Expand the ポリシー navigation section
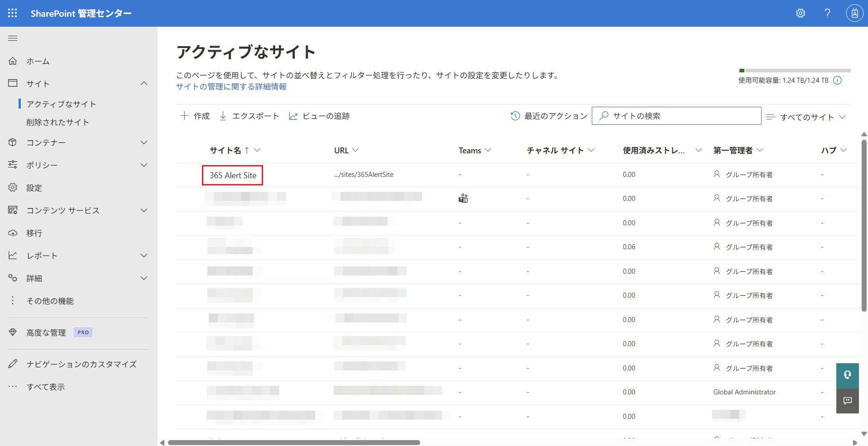This screenshot has width=868, height=446. [144, 165]
